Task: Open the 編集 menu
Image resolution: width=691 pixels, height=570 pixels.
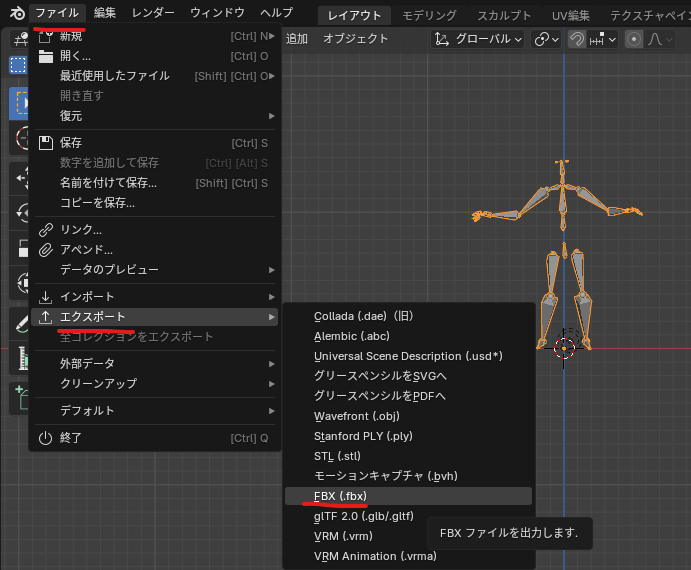Action: [105, 13]
